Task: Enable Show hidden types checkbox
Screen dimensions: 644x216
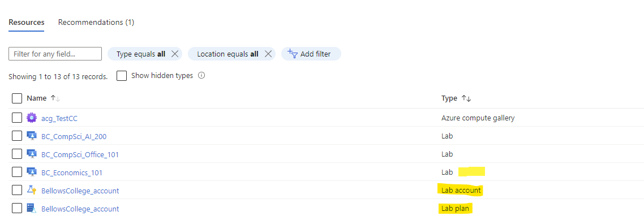Action: click(x=122, y=76)
